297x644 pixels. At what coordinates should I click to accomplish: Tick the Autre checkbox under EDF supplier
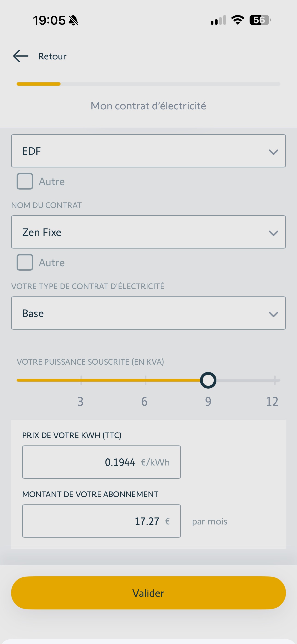pos(25,181)
